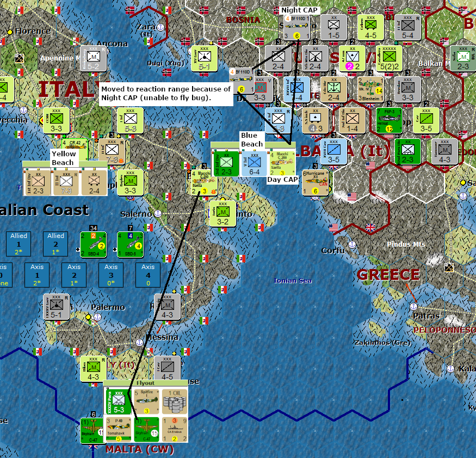This screenshot has width=476, height=458.
Task: Select the CA Erebus ship counter
Action: [x=175, y=430]
